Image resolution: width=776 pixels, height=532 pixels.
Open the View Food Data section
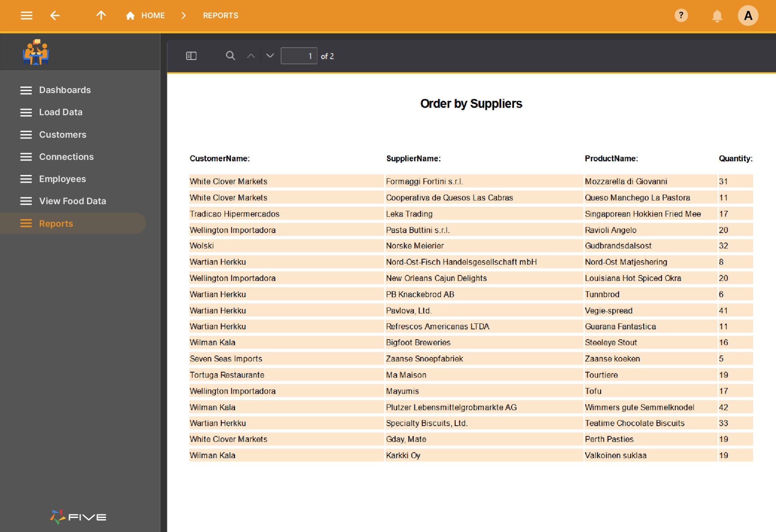point(72,201)
